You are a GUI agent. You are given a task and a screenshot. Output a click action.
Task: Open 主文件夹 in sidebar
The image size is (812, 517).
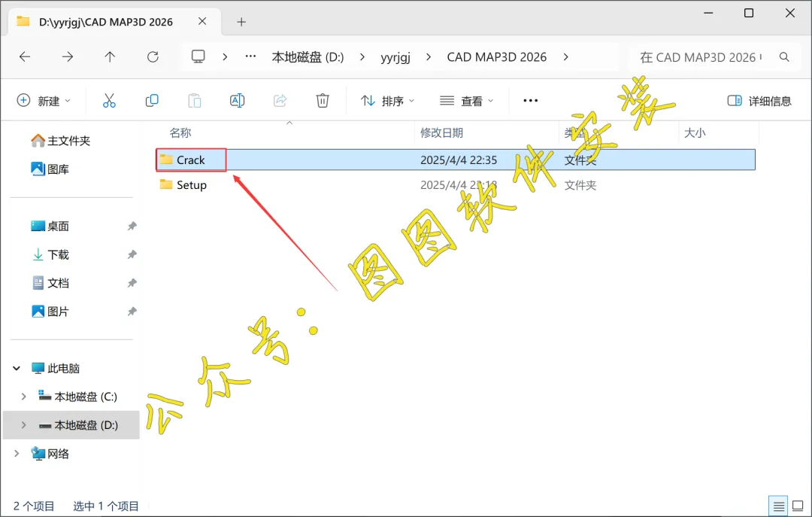[60, 141]
